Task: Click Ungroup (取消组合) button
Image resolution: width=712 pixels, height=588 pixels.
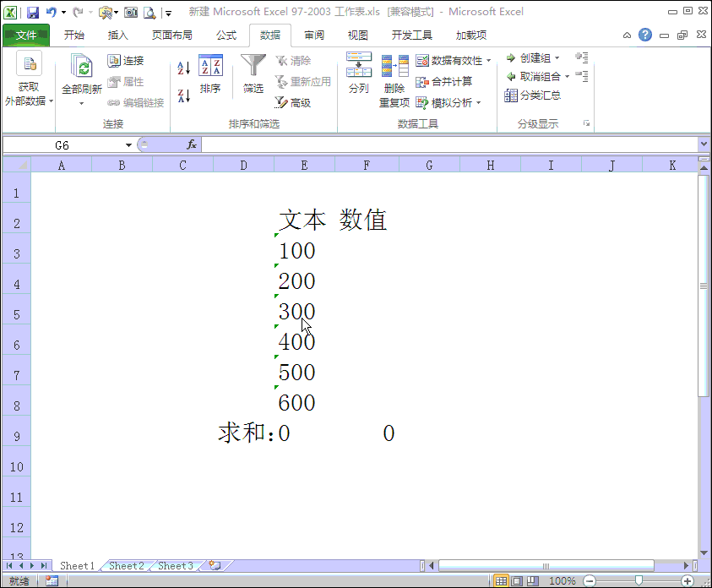Action: pyautogui.click(x=534, y=76)
